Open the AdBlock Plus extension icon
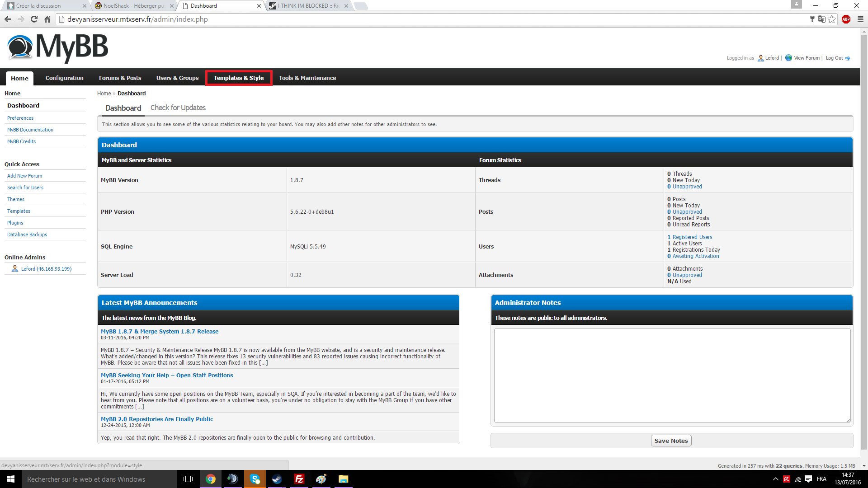The width and height of the screenshot is (868, 488). [846, 19]
